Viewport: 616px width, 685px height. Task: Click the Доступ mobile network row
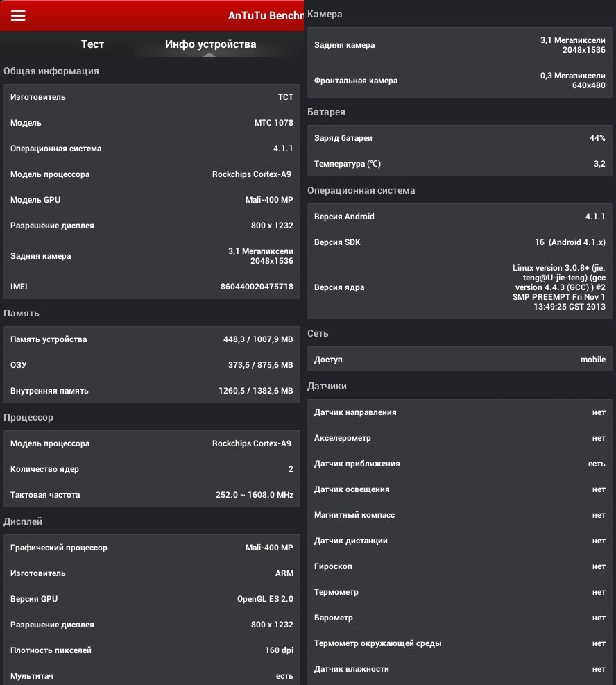click(x=459, y=360)
